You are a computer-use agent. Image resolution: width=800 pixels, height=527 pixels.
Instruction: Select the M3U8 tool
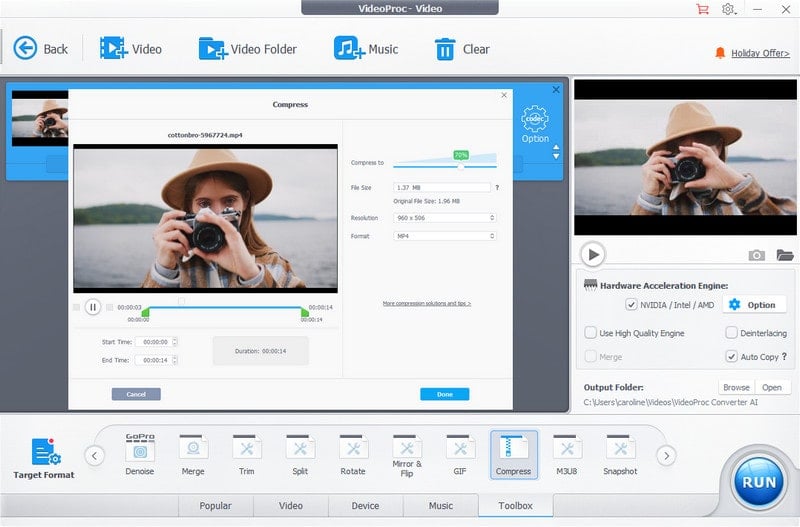coord(566,455)
